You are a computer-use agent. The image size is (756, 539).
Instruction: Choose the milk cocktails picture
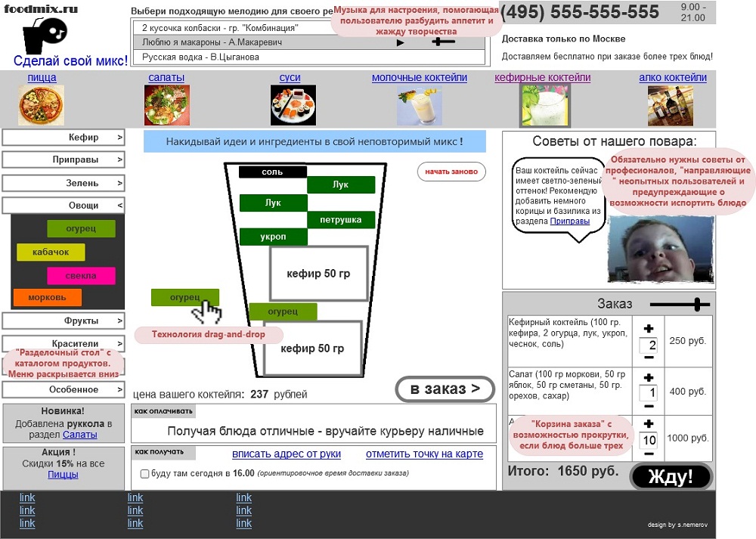(x=419, y=105)
